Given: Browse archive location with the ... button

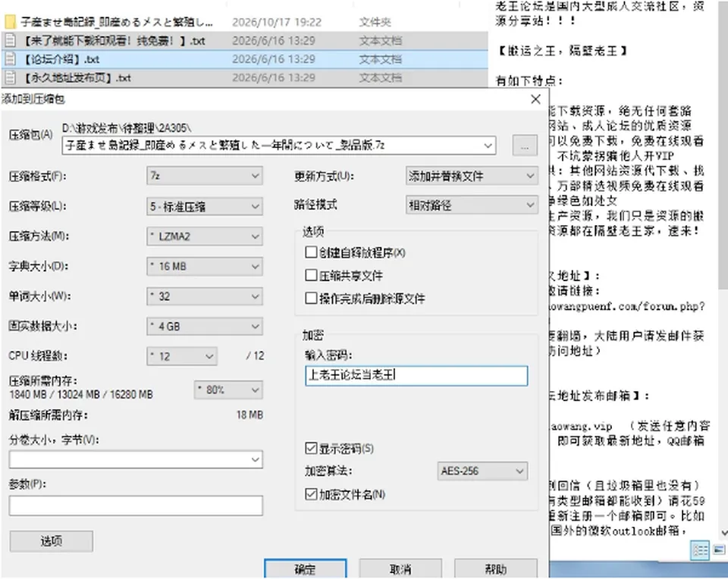Looking at the screenshot, I should coord(525,146).
